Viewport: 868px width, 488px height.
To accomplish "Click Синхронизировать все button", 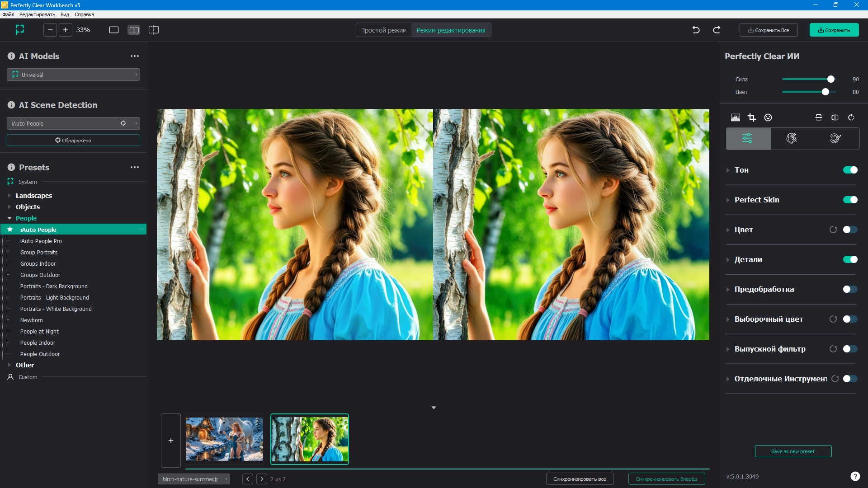I will coord(580,479).
